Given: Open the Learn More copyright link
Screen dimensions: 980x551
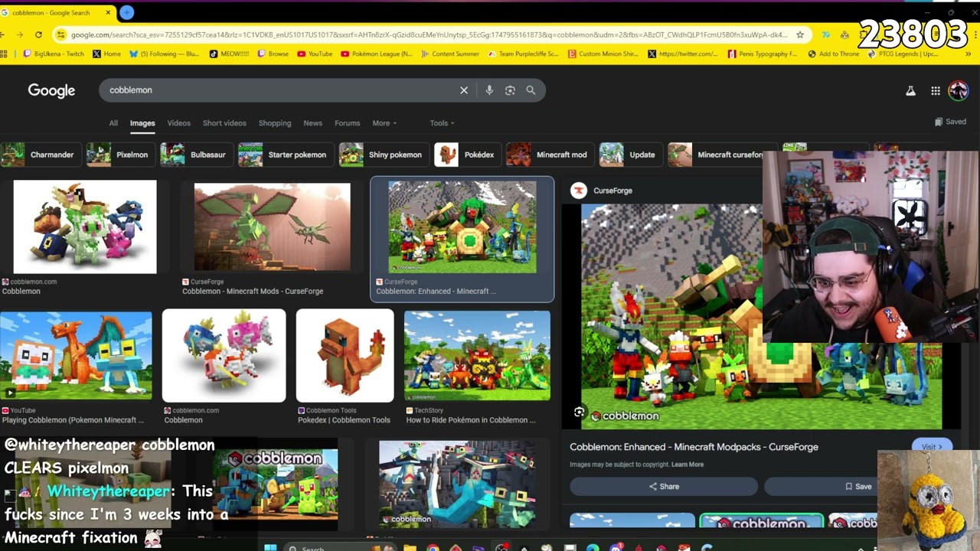Looking at the screenshot, I should [688, 465].
